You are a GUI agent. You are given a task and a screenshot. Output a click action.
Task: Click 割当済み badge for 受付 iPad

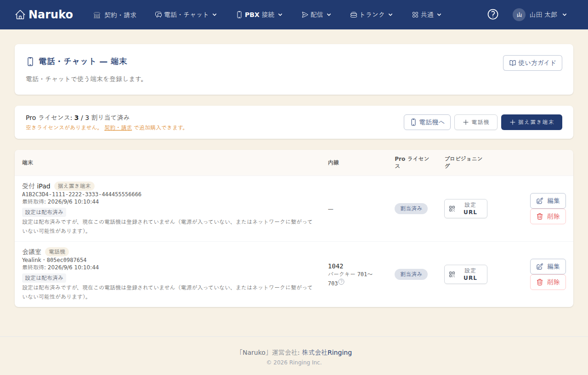(x=411, y=209)
